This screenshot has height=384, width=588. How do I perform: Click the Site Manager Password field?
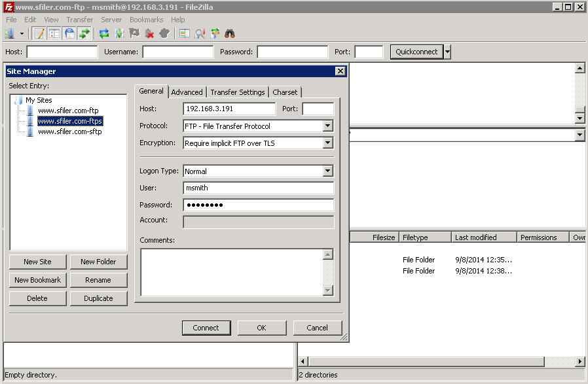(x=259, y=205)
